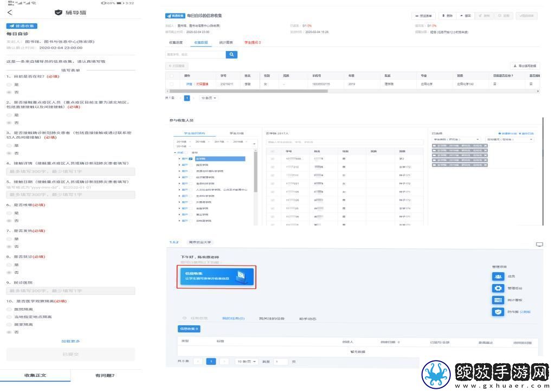The height and width of the screenshot is (392, 555).
Task: Click the monitor icon at dashboard top right
Action: click(x=539, y=245)
